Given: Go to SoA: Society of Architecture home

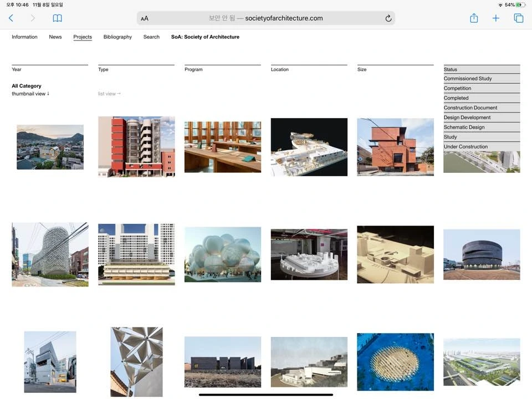Looking at the screenshot, I should coord(205,37).
